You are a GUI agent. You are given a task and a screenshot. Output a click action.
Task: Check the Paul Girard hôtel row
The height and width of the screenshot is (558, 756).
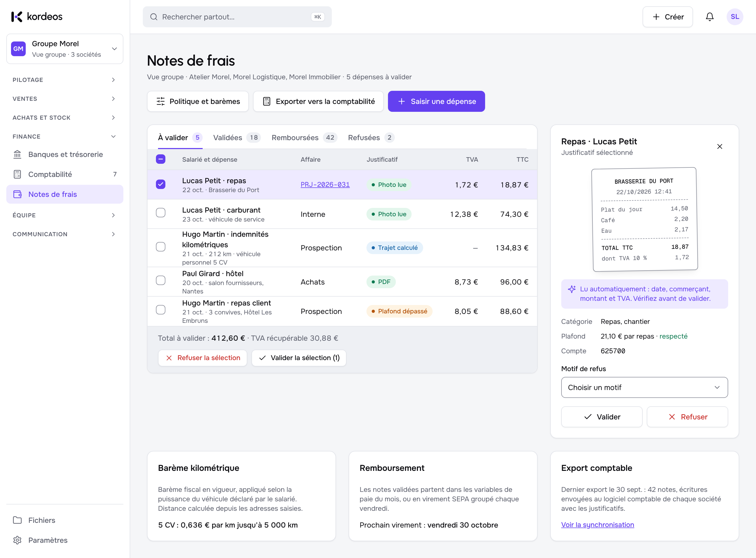pyautogui.click(x=161, y=280)
